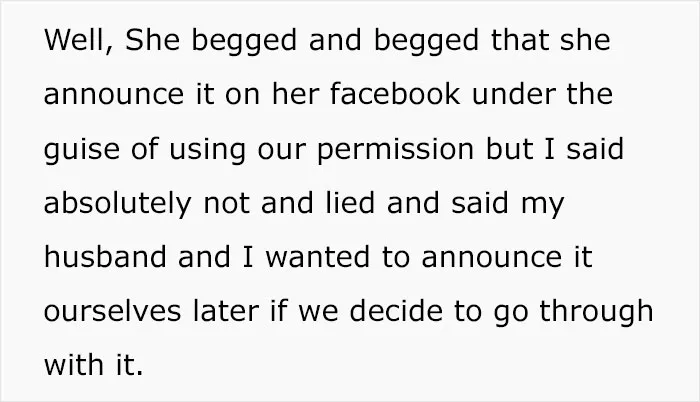Click the word "guise" in the third line
This screenshot has width=700, height=402.
pyautogui.click(x=82, y=151)
